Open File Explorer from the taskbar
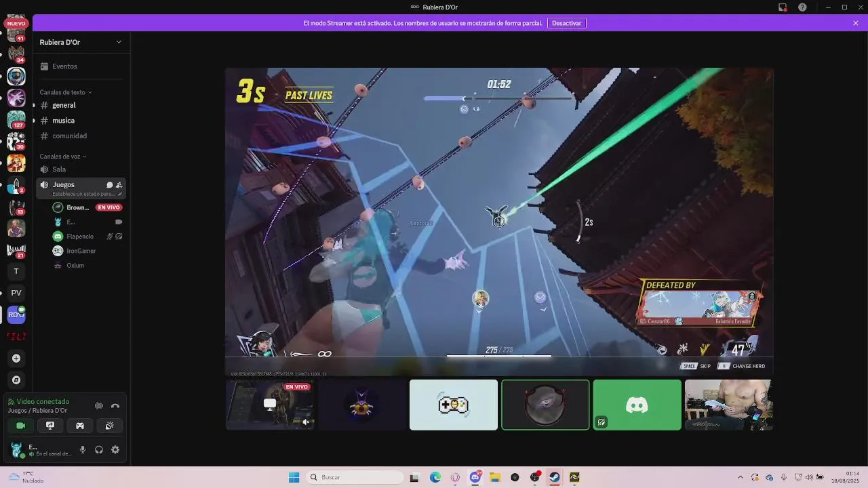 (x=495, y=477)
